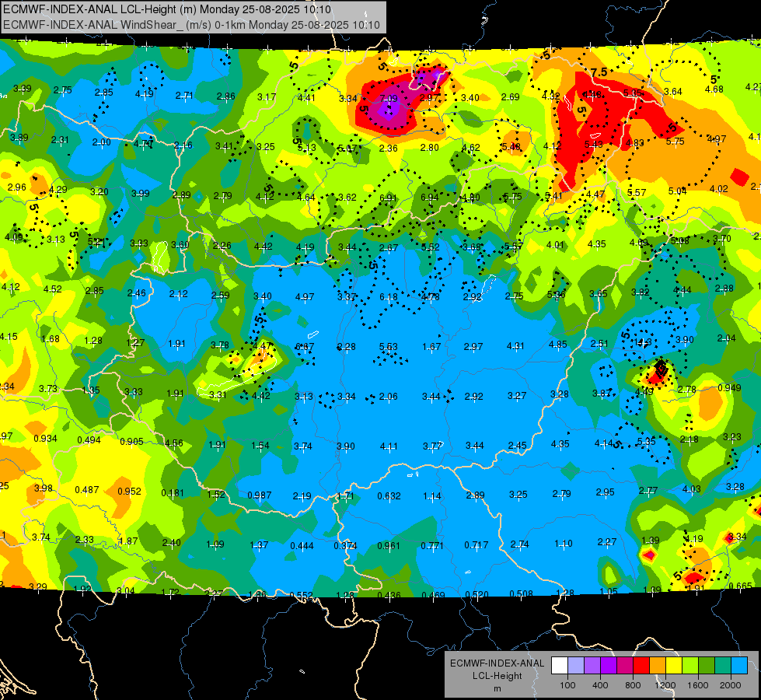The height and width of the screenshot is (700, 761).
Task: Click the grid value 4.11
Action: point(388,446)
